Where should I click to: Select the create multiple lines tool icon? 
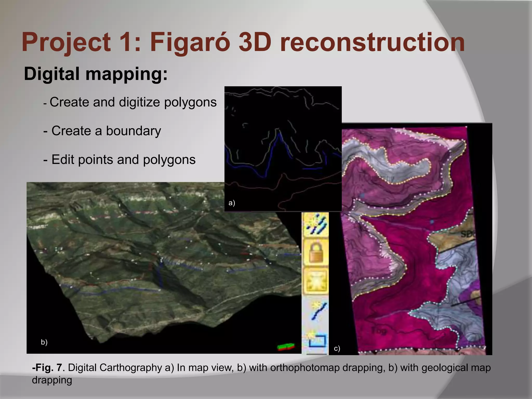pyautogui.click(x=316, y=224)
